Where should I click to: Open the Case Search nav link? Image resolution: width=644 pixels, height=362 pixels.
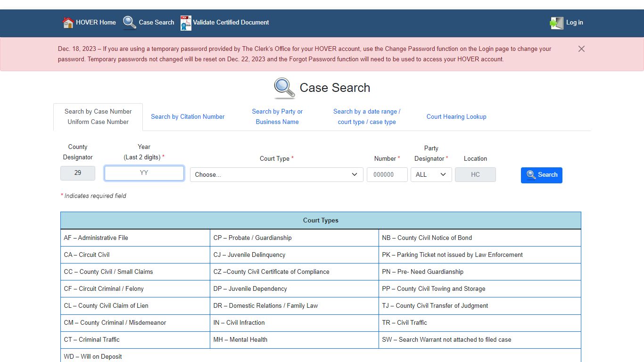pos(157,22)
